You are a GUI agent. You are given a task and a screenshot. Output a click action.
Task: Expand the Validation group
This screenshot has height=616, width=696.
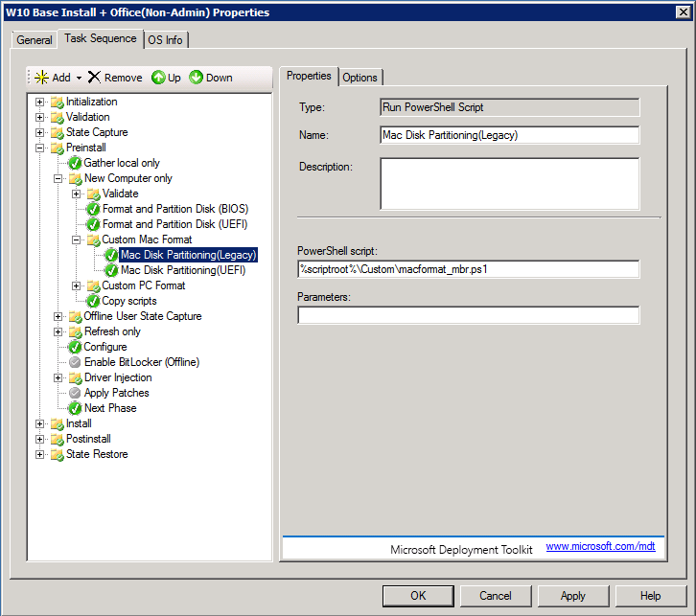point(39,118)
